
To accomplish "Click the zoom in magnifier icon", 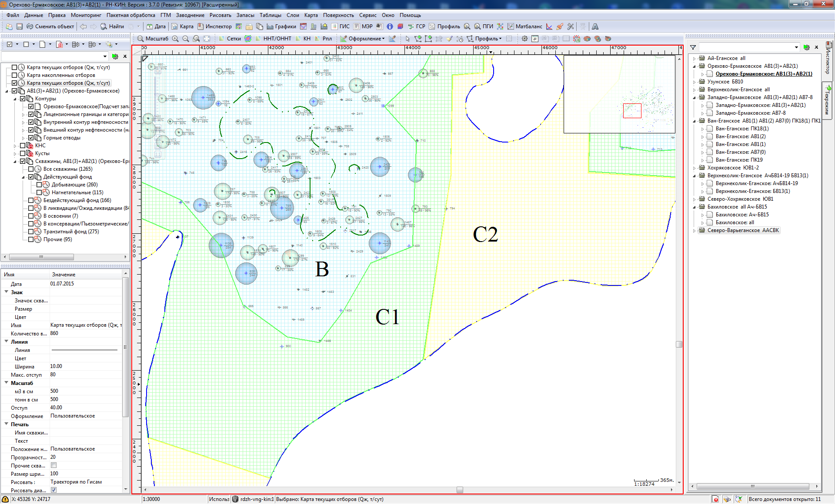I will pyautogui.click(x=175, y=39).
